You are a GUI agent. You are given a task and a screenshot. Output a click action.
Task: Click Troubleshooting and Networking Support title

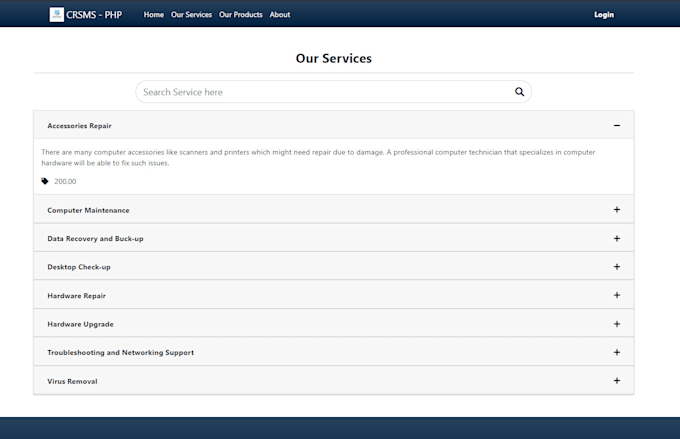pos(121,352)
